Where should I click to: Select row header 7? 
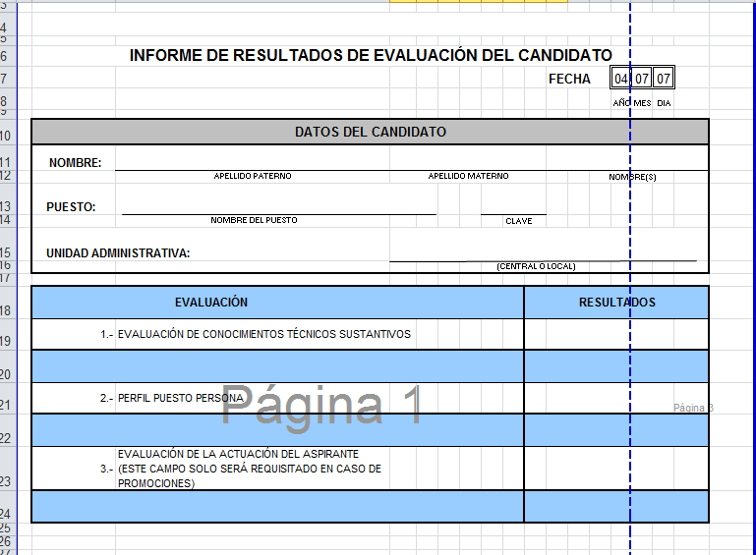tap(8, 77)
